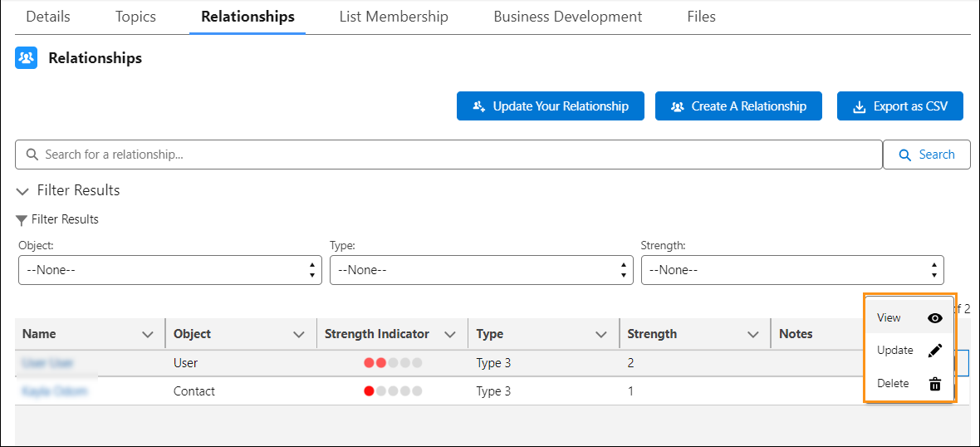
Task: Click the Relationships people icon
Action: coord(27,58)
